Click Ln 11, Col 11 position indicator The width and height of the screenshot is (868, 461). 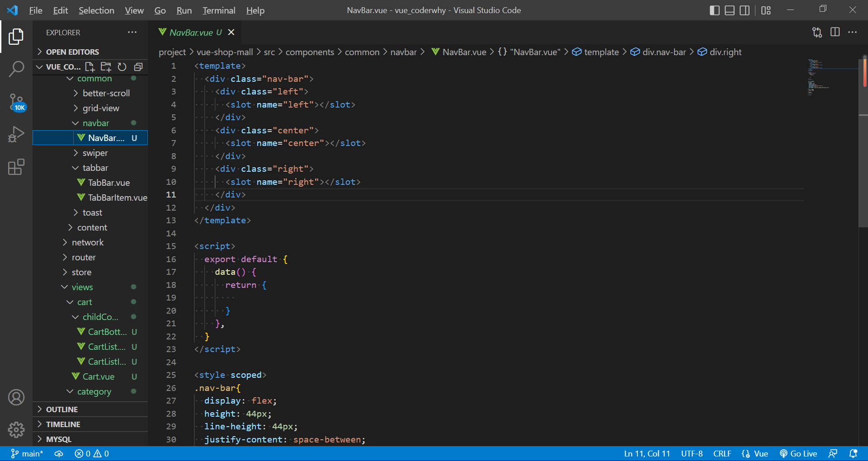647,453
